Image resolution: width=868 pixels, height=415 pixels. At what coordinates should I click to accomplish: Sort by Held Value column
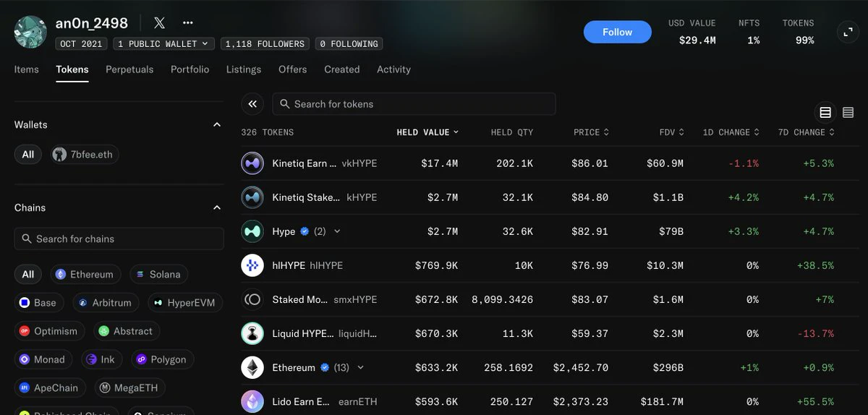(x=427, y=132)
